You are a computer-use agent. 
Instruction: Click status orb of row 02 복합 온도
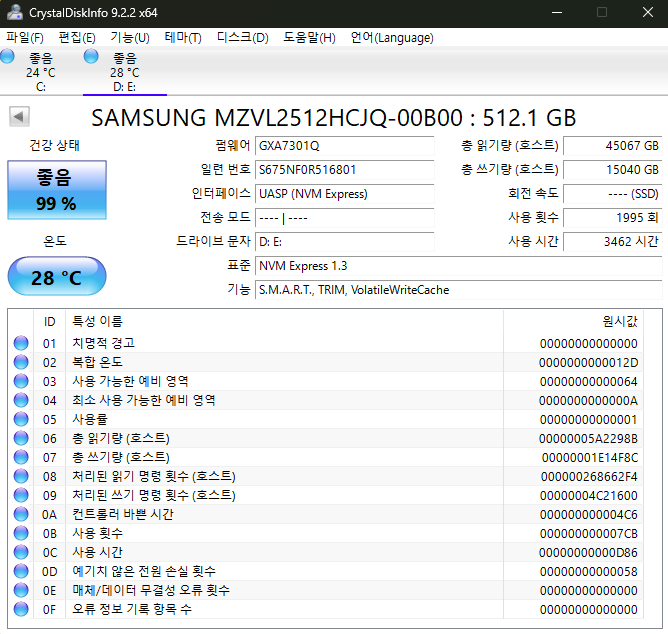click(21, 362)
